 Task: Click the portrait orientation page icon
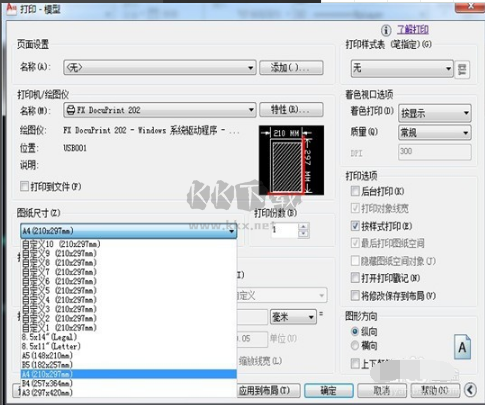coord(462,347)
